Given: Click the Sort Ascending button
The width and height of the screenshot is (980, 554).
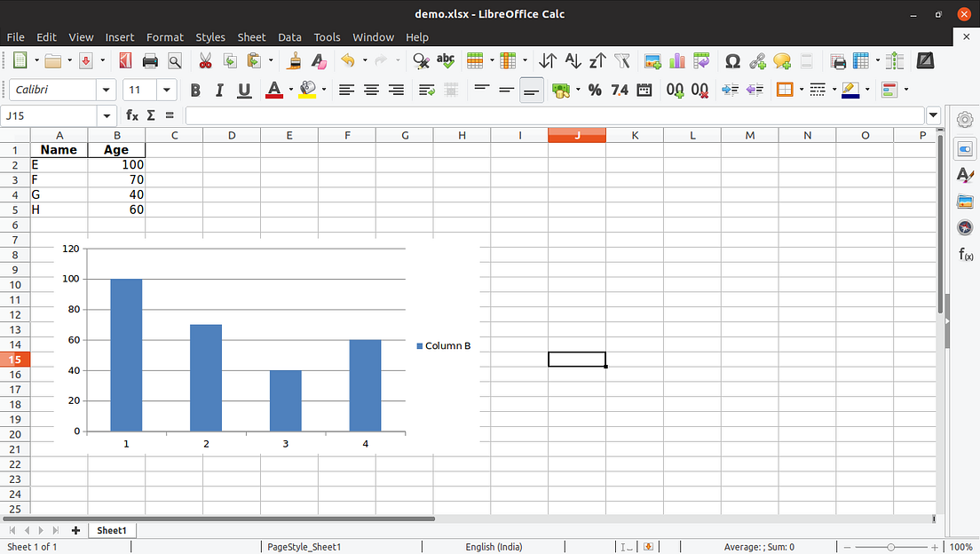Looking at the screenshot, I should click(x=573, y=60).
